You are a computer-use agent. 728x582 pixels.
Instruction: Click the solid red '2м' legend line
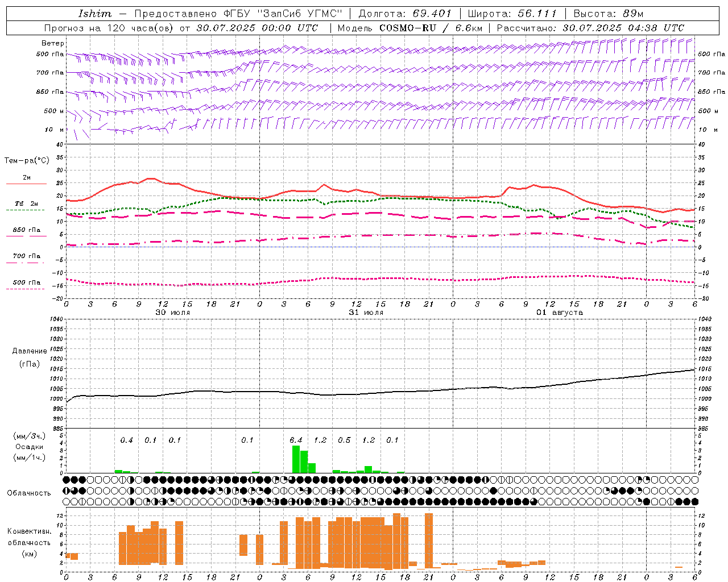[26, 184]
